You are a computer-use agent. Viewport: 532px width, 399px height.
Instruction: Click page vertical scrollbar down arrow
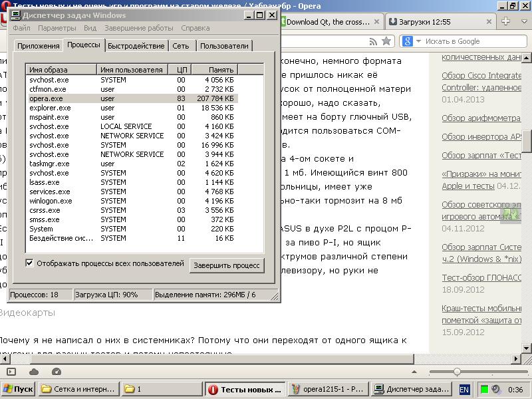coord(526,348)
